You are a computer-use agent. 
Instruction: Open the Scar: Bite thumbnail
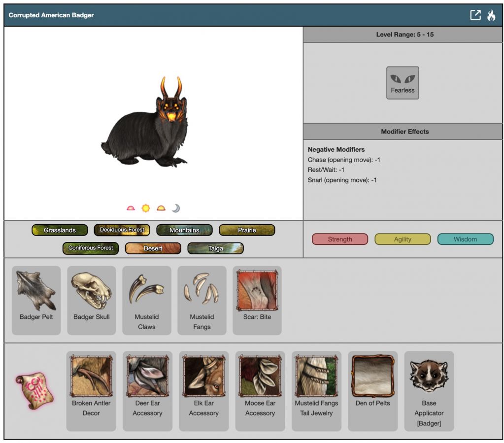click(257, 290)
